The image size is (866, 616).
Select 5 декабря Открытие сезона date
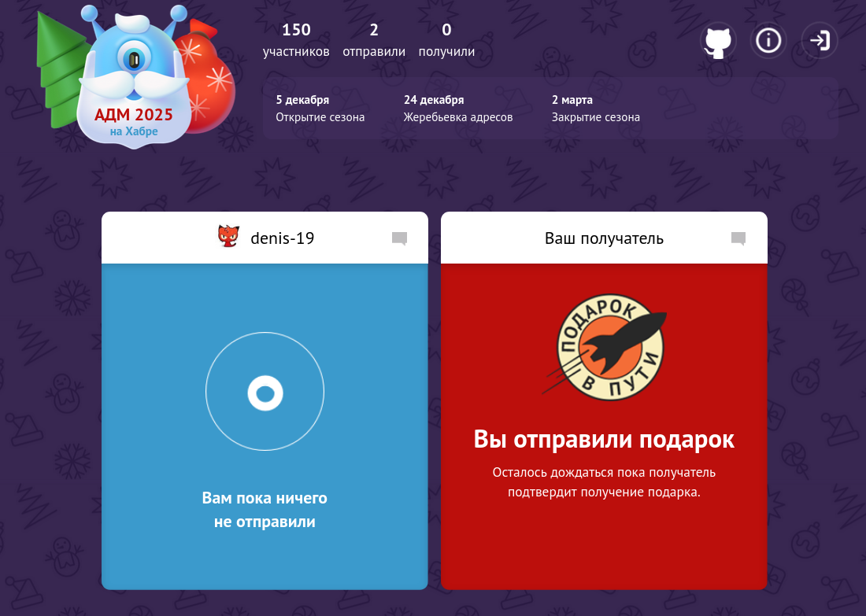[x=320, y=109]
